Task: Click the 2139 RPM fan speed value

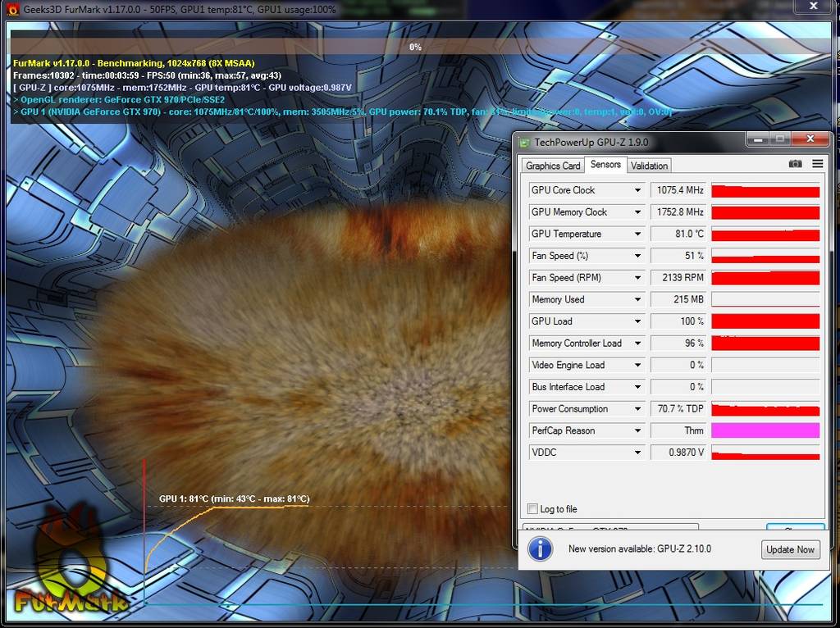Action: [x=678, y=277]
